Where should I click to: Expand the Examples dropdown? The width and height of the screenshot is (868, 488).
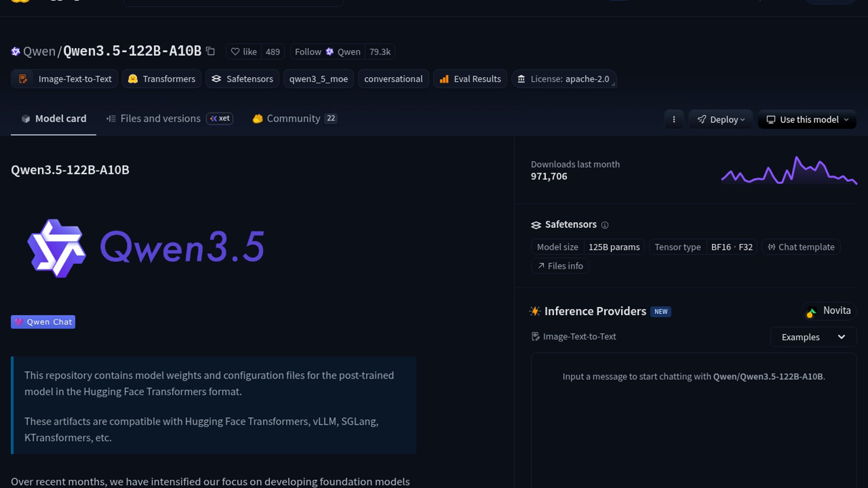tap(813, 337)
